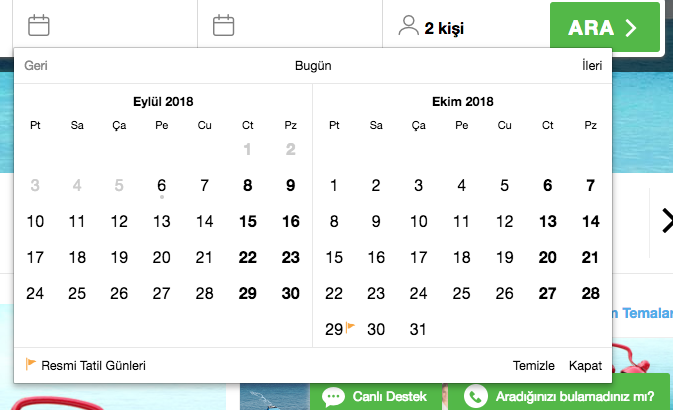Select 9 in Ekim 2018
673x410 pixels.
[x=376, y=222]
